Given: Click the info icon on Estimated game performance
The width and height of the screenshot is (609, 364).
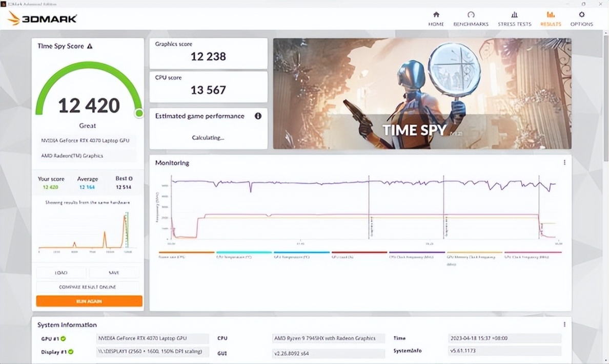Looking at the screenshot, I should tap(258, 116).
